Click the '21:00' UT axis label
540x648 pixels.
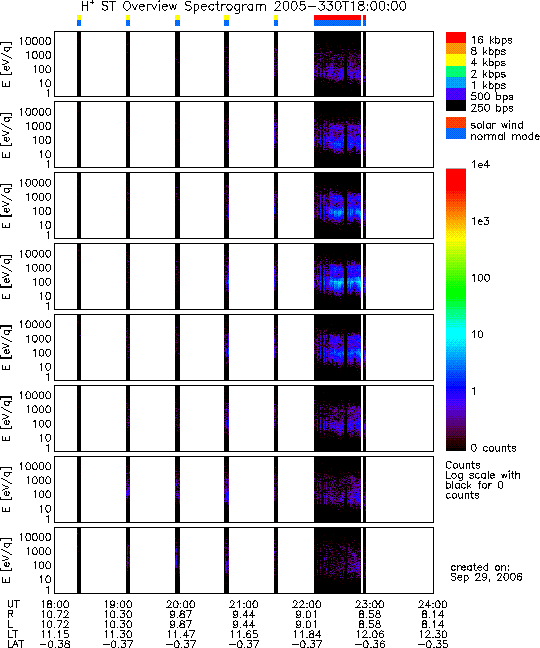pyautogui.click(x=244, y=604)
